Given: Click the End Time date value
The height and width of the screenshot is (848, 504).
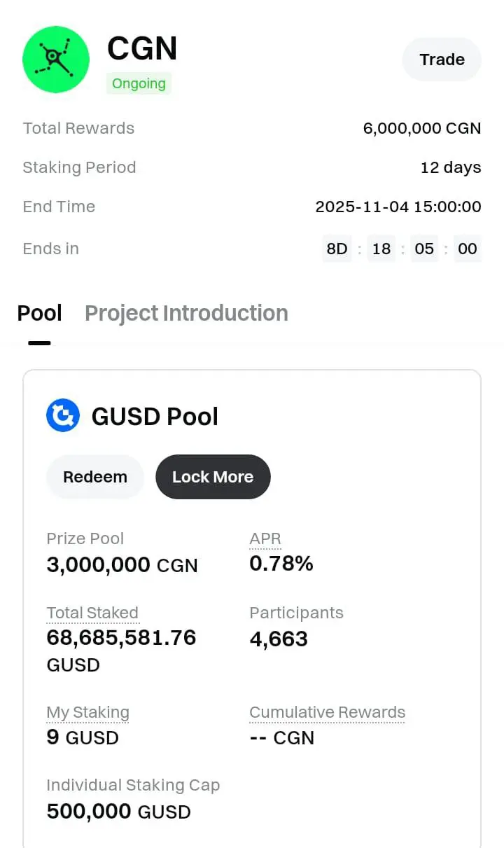Looking at the screenshot, I should tap(398, 207).
